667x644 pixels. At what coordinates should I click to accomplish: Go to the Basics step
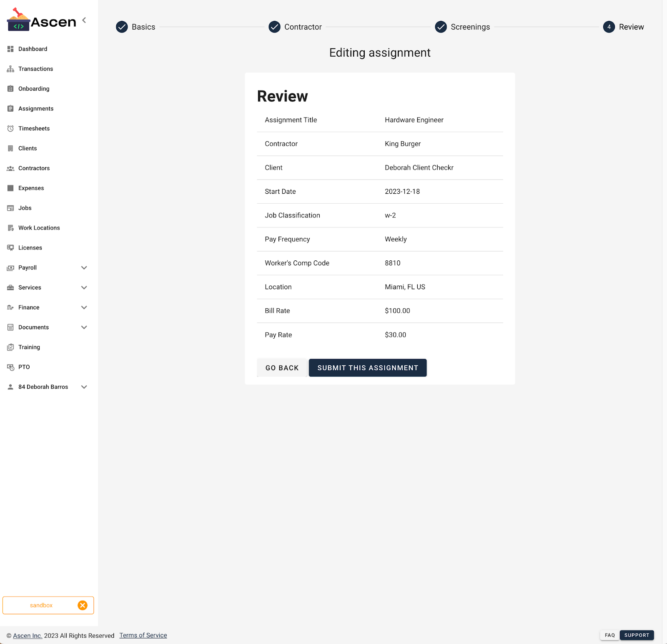(135, 27)
